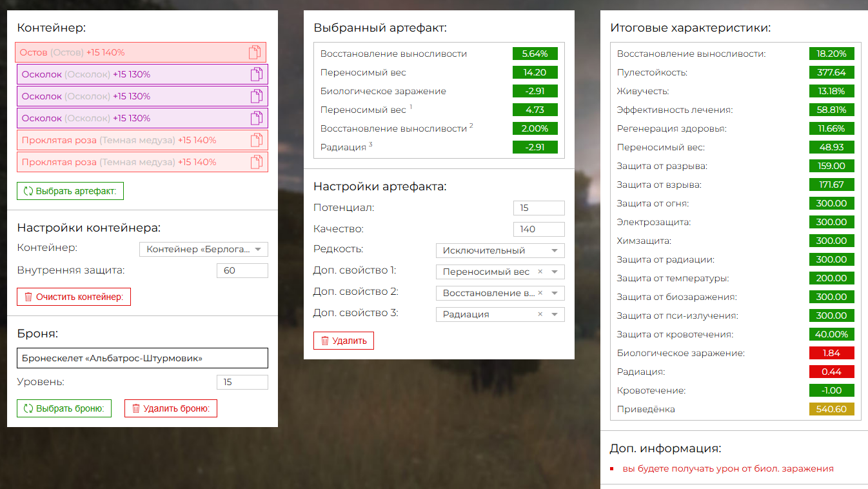Click the red Удалить броню button
This screenshot has height=489, width=868.
coord(170,408)
